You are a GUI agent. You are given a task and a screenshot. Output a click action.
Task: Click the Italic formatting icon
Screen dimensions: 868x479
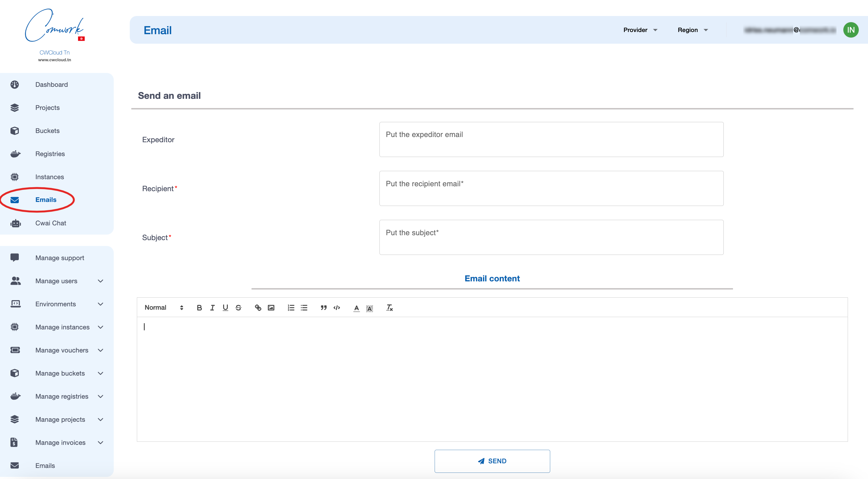click(212, 307)
